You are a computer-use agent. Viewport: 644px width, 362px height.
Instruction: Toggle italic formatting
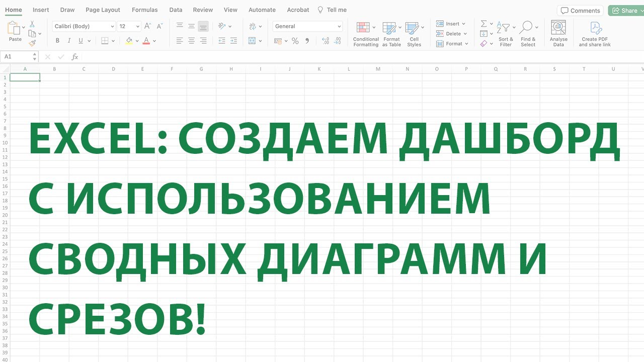pyautogui.click(x=69, y=41)
